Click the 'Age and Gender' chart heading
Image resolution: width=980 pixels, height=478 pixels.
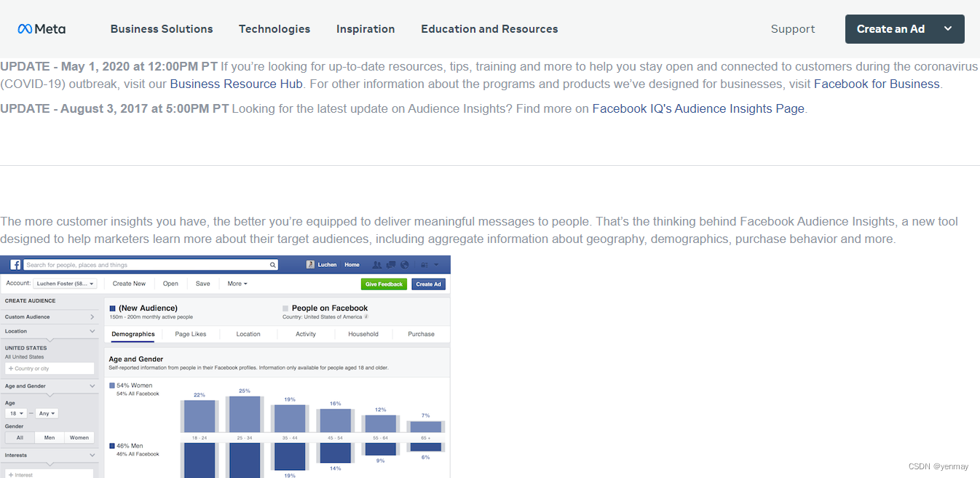[135, 359]
